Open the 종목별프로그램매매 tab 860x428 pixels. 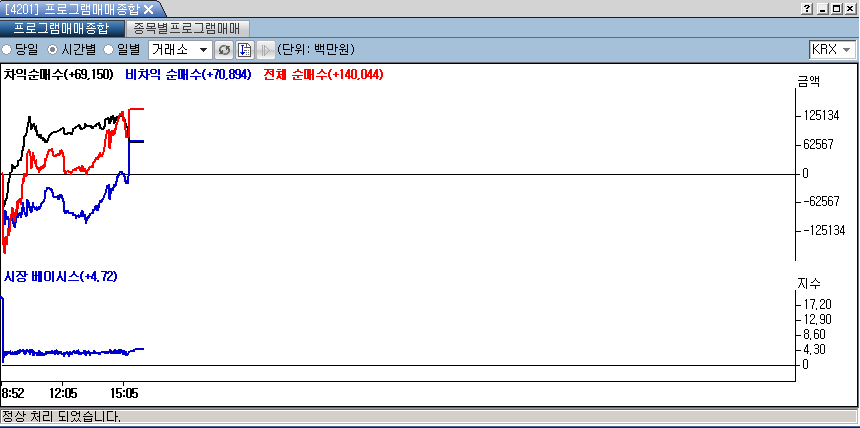188,29
